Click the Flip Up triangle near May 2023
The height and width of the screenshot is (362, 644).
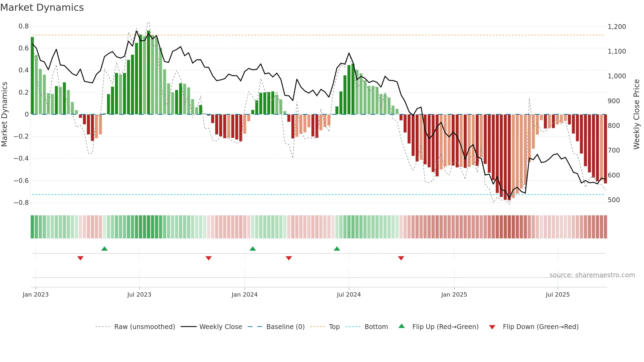click(x=104, y=249)
